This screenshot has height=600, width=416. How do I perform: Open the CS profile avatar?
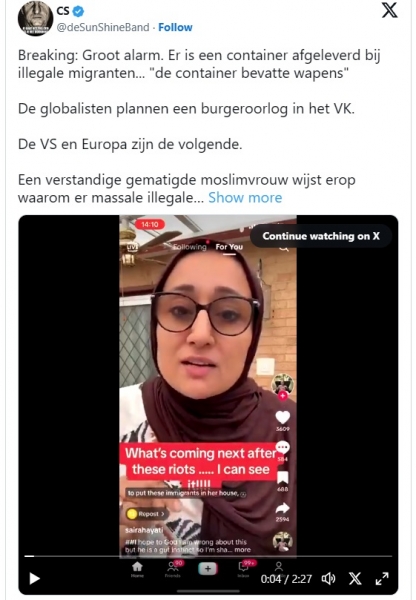pyautogui.click(x=35, y=18)
